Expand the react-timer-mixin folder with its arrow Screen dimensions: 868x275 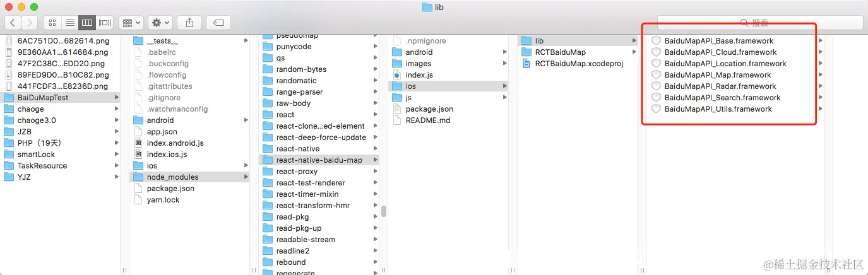click(x=375, y=194)
